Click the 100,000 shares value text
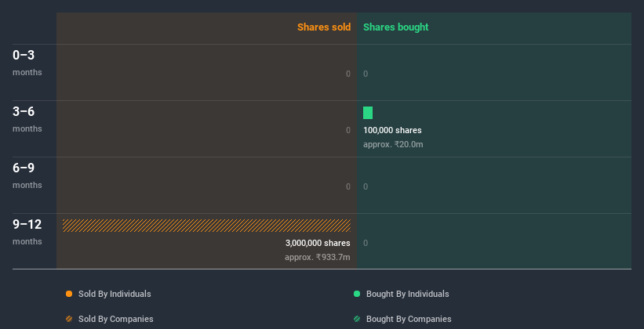Image resolution: width=644 pixels, height=329 pixels. click(x=392, y=131)
